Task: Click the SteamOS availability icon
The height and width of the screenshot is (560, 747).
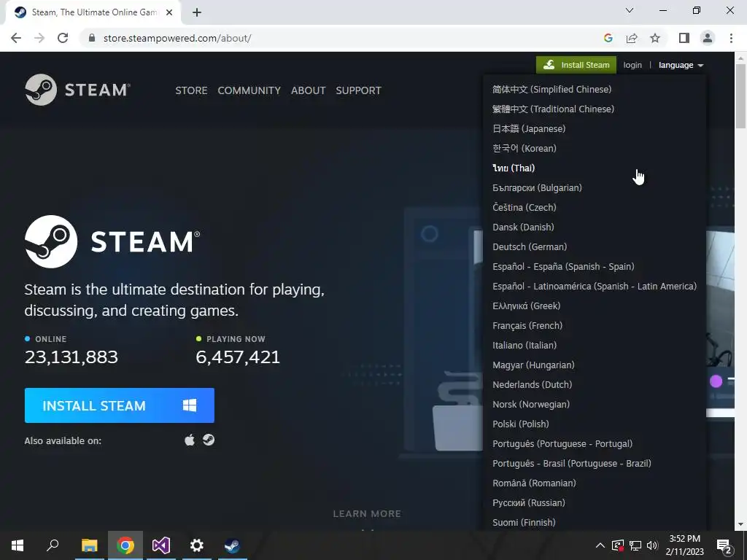Action: (209, 440)
